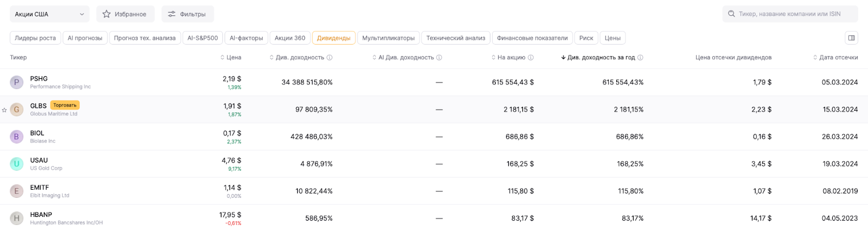Click the USAU ticker avatar icon
Screen dimensions: 868x231
16,164
